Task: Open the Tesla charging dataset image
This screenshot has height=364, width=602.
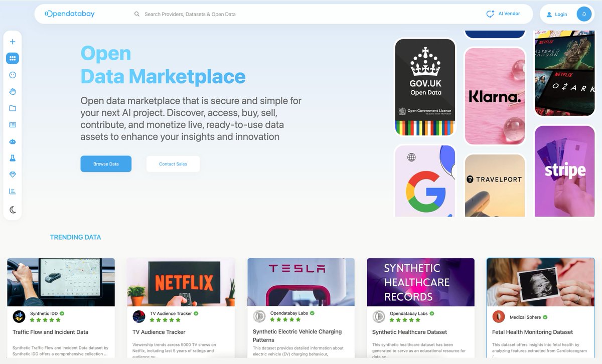Action: point(301,282)
